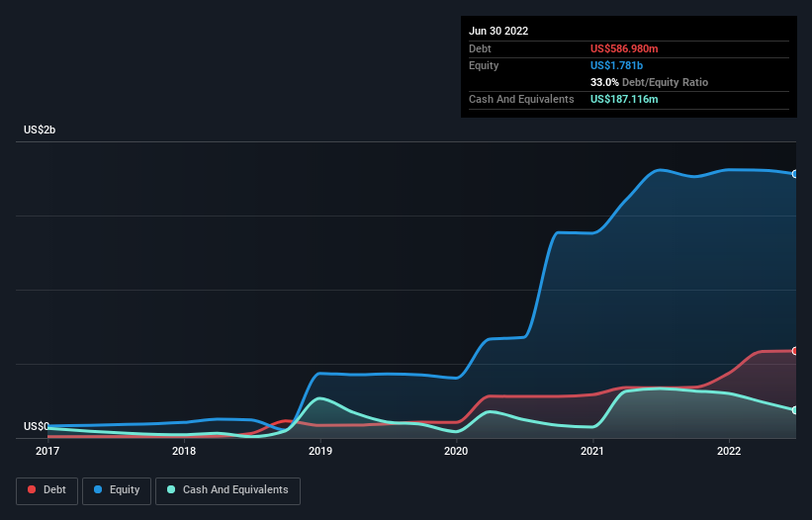The height and width of the screenshot is (520, 812).
Task: Click the teal Cash end-of-line marker
Action: (x=795, y=410)
